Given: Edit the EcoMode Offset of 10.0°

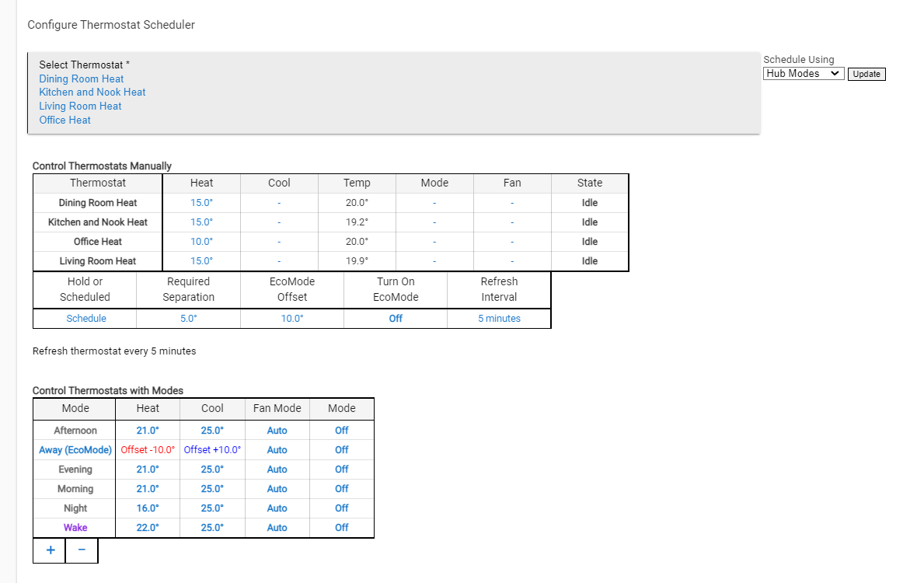Looking at the screenshot, I should (291, 318).
